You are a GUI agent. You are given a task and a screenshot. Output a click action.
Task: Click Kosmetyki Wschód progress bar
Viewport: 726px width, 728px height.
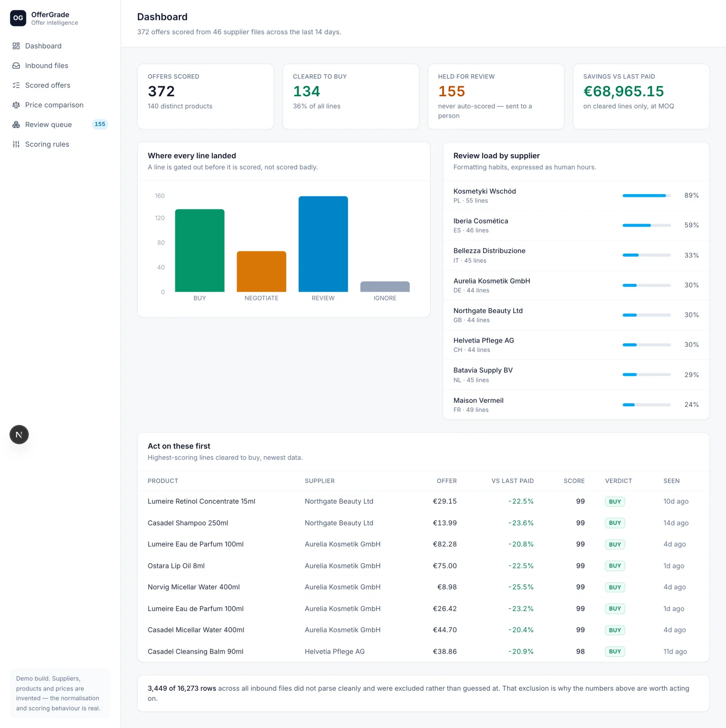(647, 195)
